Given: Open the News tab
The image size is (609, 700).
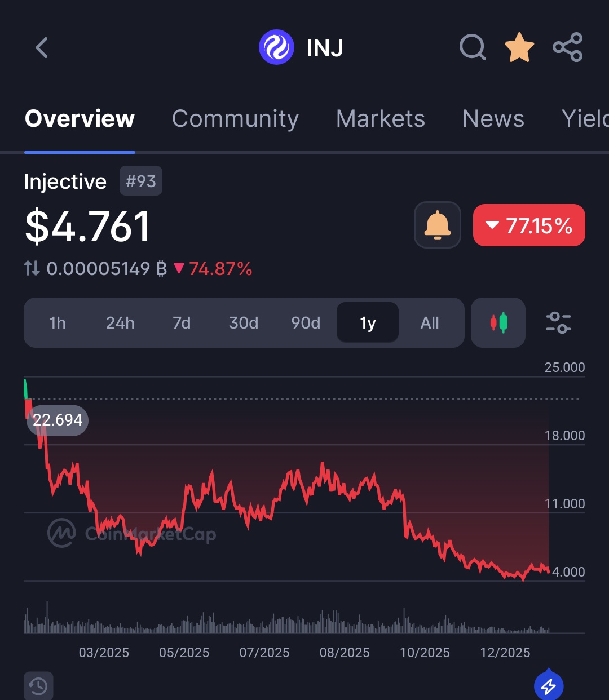Looking at the screenshot, I should coord(493,119).
